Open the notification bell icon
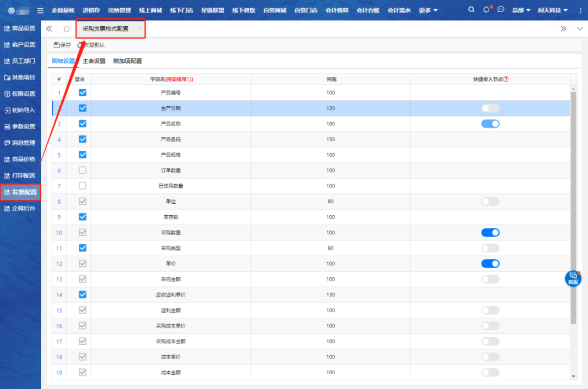Image resolution: width=588 pixels, height=389 pixels. pyautogui.click(x=486, y=10)
